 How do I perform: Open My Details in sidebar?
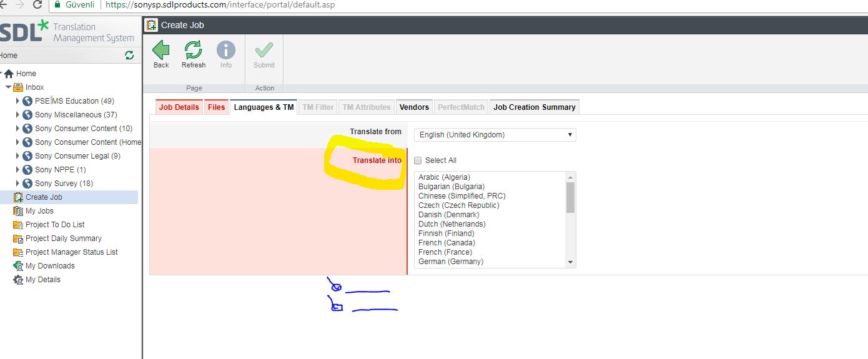(43, 280)
